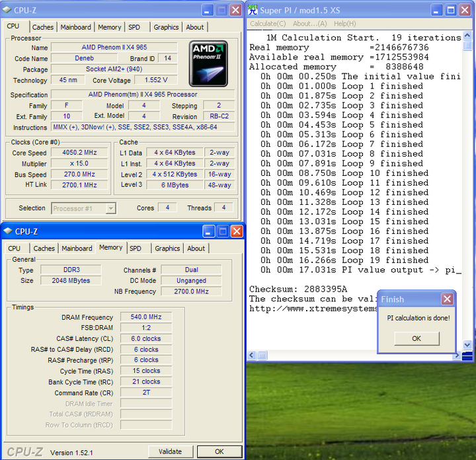Viewport: 476px width, 460px height.
Task: Click OK in the Finish dialog
Action: (416, 338)
